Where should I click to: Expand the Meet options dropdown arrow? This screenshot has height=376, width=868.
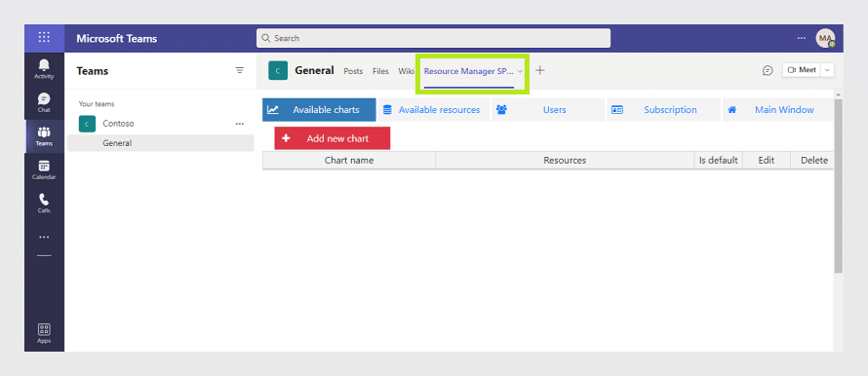828,70
